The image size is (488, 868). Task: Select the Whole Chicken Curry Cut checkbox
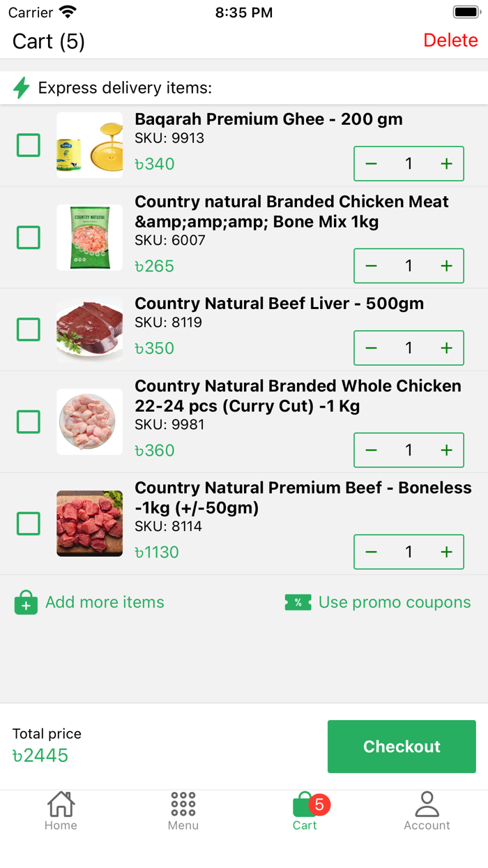pos(28,421)
